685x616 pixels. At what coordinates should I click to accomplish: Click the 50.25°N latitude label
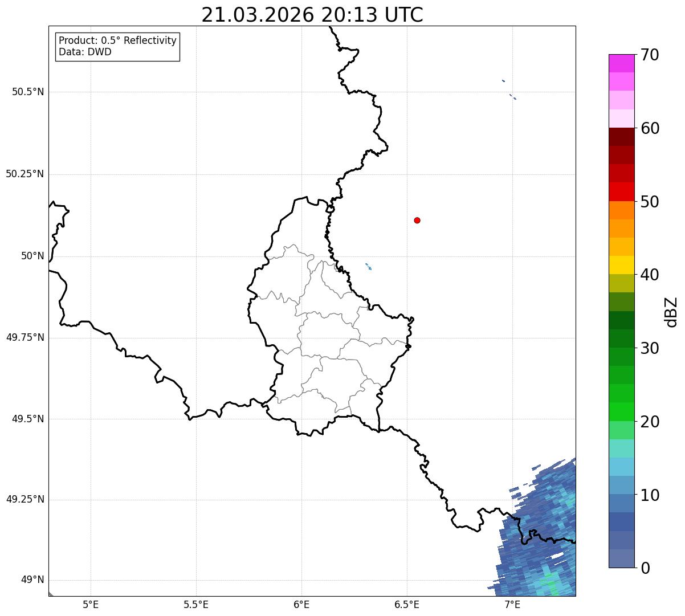click(x=25, y=174)
